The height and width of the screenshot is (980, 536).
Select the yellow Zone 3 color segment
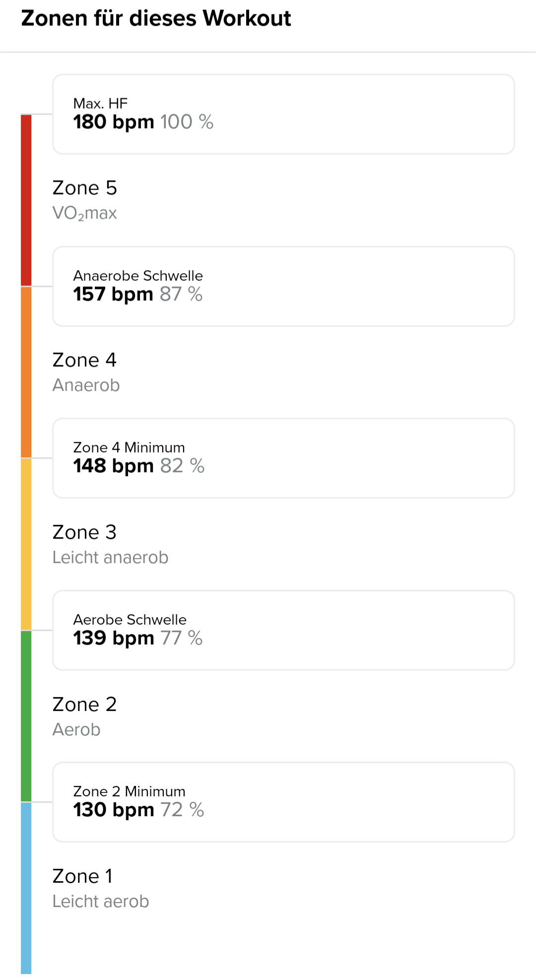(26, 544)
